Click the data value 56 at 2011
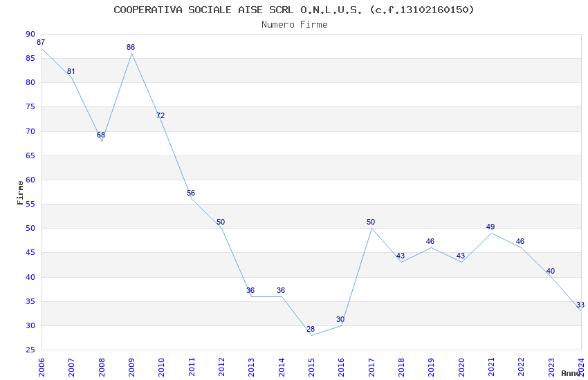Image resolution: width=588 pixels, height=380 pixels. pyautogui.click(x=191, y=193)
